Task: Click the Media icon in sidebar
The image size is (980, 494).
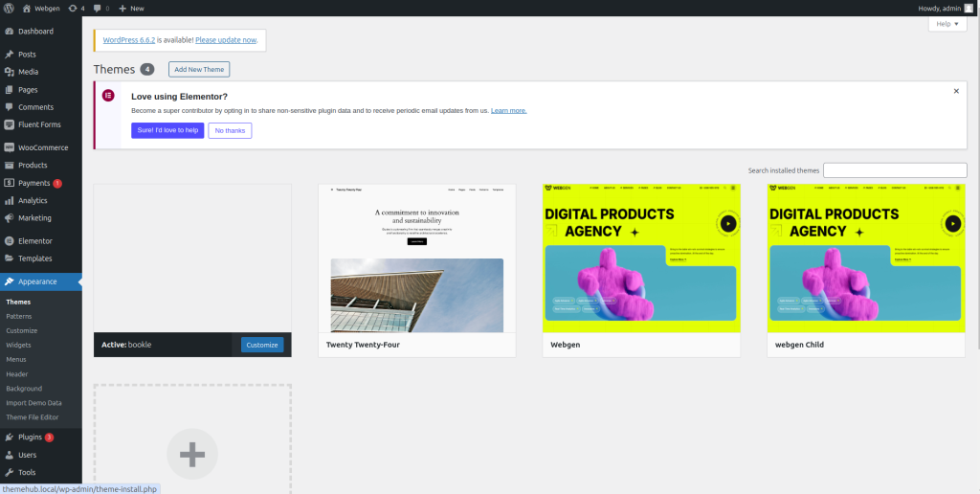Action: coord(10,72)
